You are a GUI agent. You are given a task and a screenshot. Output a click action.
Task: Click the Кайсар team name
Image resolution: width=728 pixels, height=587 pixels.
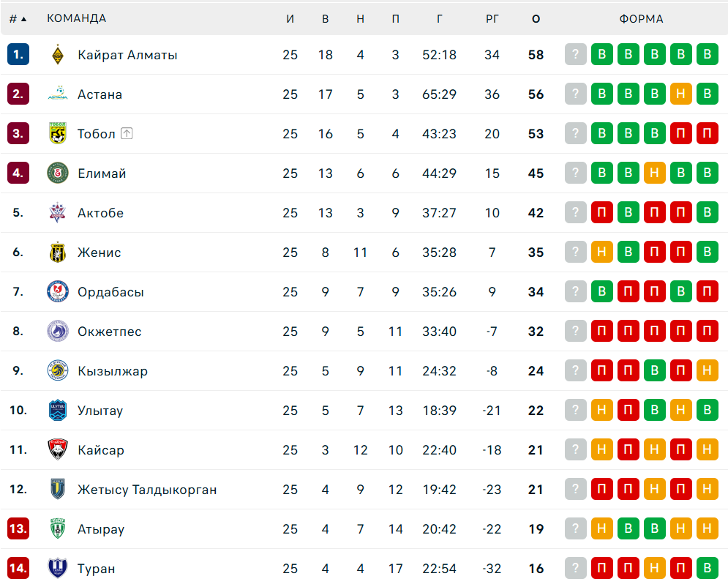click(x=101, y=450)
